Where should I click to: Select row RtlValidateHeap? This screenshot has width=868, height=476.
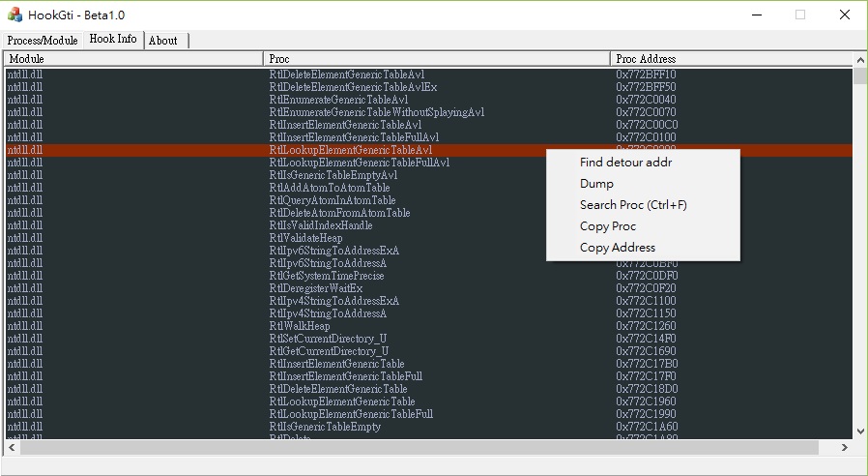pos(429,238)
